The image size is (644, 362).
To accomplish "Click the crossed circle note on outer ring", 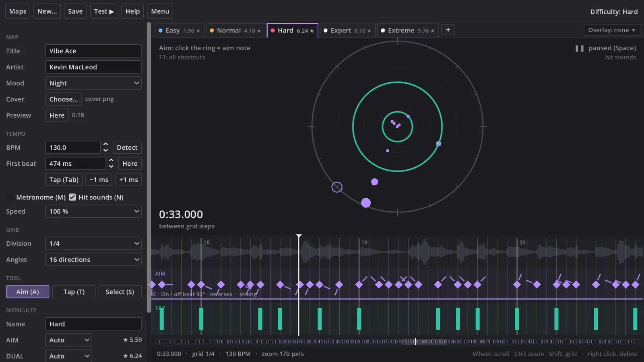I will (x=337, y=187).
